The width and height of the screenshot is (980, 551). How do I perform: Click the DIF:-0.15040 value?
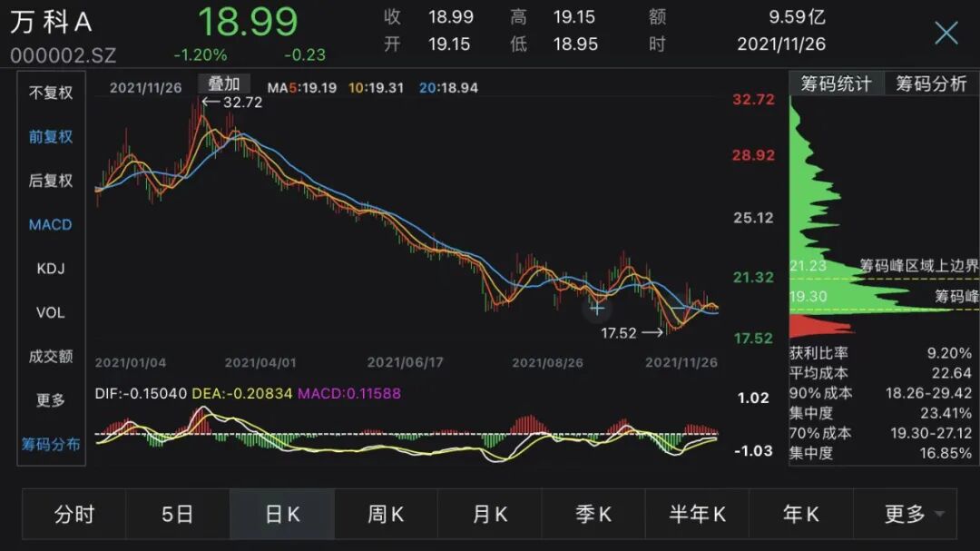141,393
